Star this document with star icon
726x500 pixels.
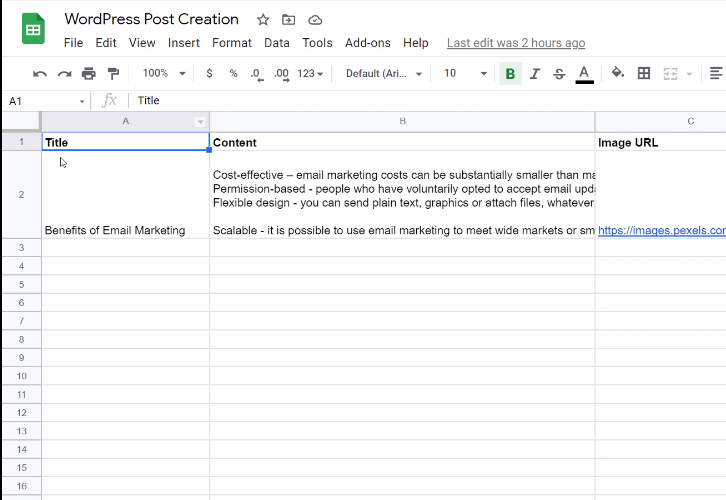263,20
